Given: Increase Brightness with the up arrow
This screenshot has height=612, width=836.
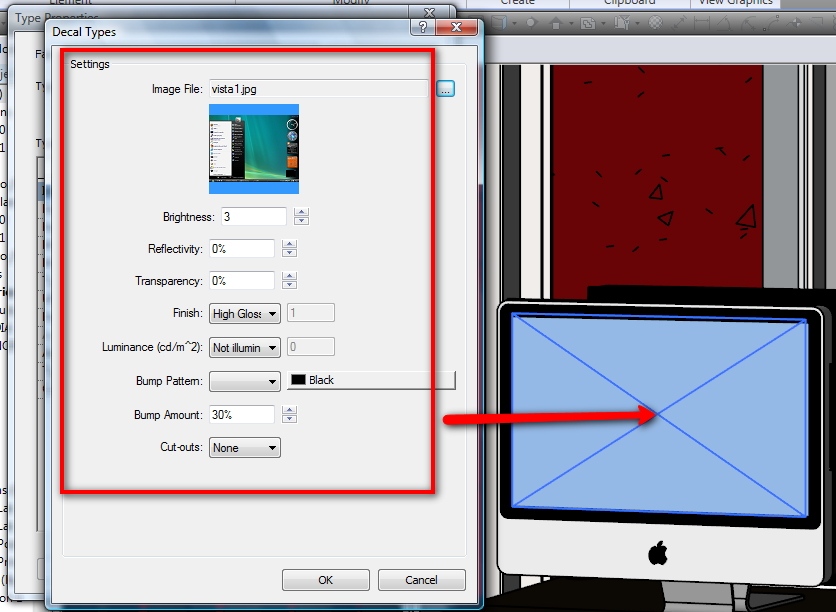Looking at the screenshot, I should pyautogui.click(x=301, y=212).
